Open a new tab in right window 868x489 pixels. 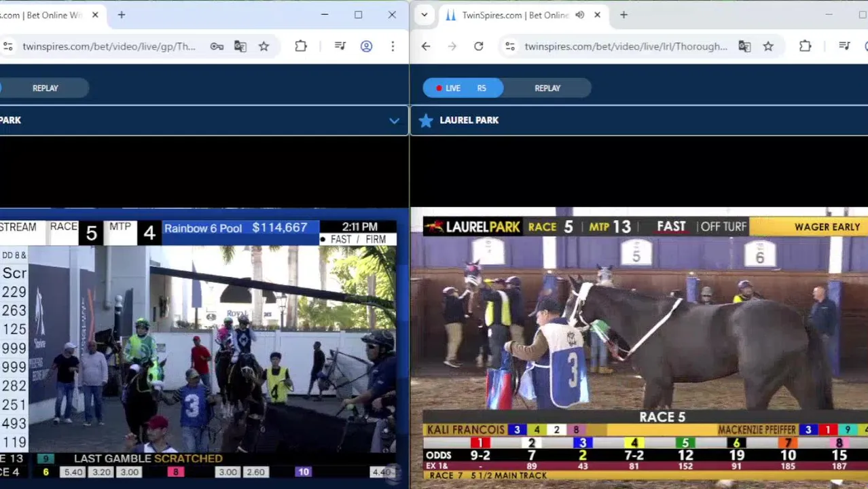(x=623, y=15)
